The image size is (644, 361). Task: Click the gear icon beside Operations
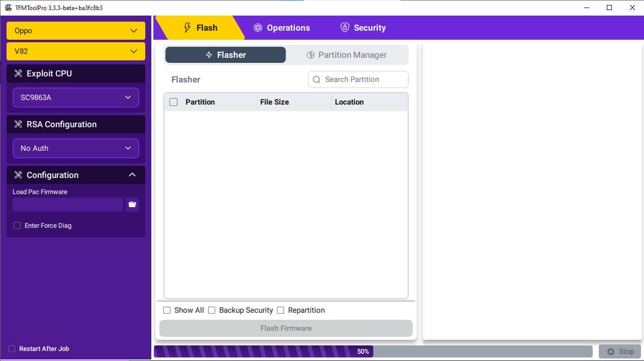(x=258, y=28)
